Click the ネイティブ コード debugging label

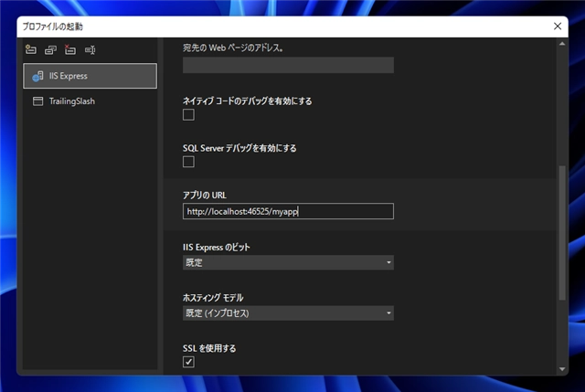pos(248,101)
